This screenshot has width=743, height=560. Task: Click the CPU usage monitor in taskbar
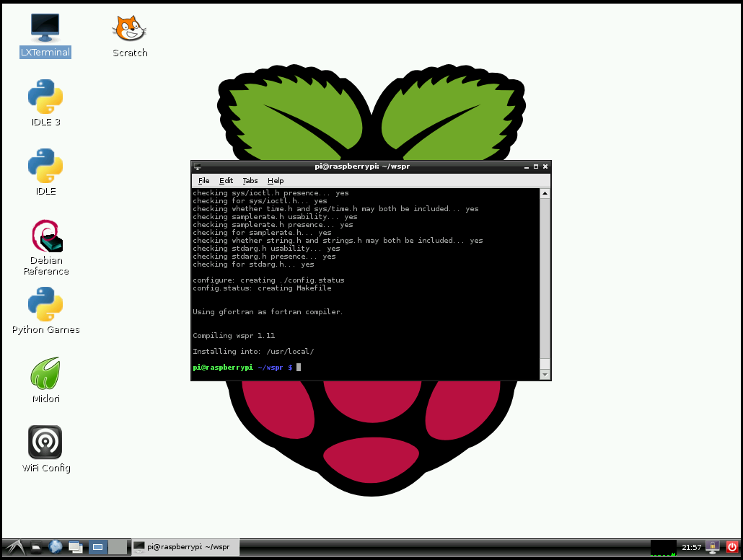point(664,548)
